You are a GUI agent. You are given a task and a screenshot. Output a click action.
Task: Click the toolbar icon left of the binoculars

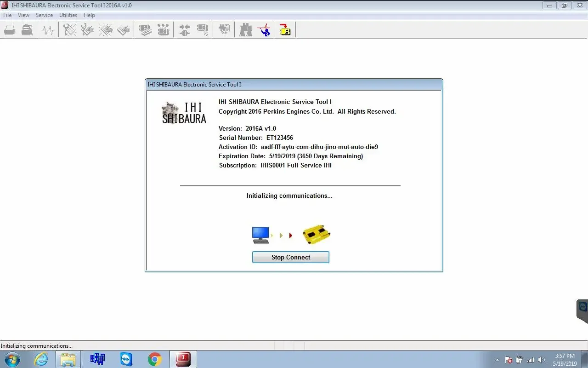tap(224, 30)
